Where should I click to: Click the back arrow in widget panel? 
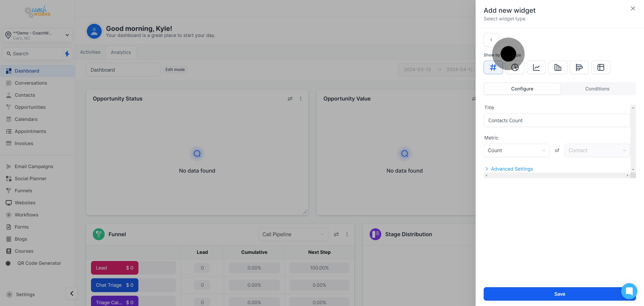(491, 40)
